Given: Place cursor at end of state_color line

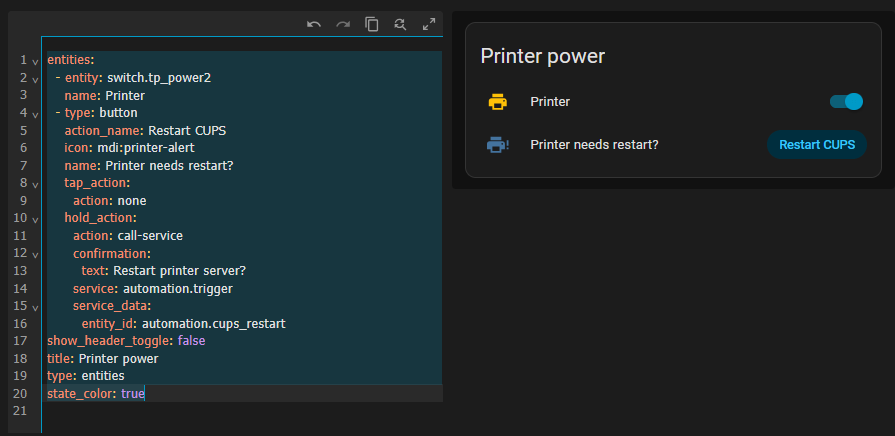Looking at the screenshot, I should 146,394.
